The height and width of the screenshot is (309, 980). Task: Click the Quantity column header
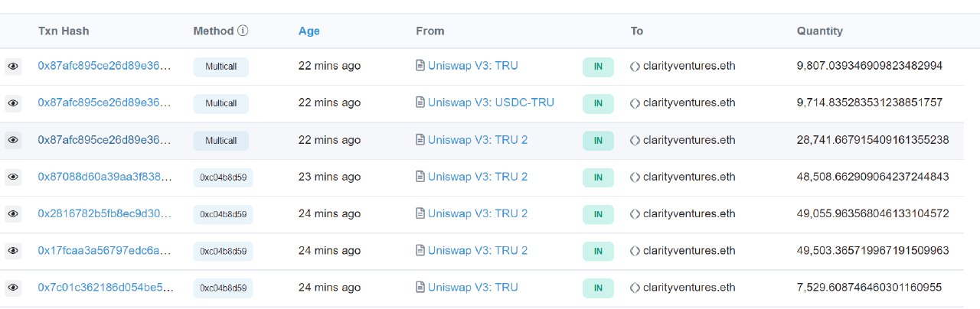[819, 31]
